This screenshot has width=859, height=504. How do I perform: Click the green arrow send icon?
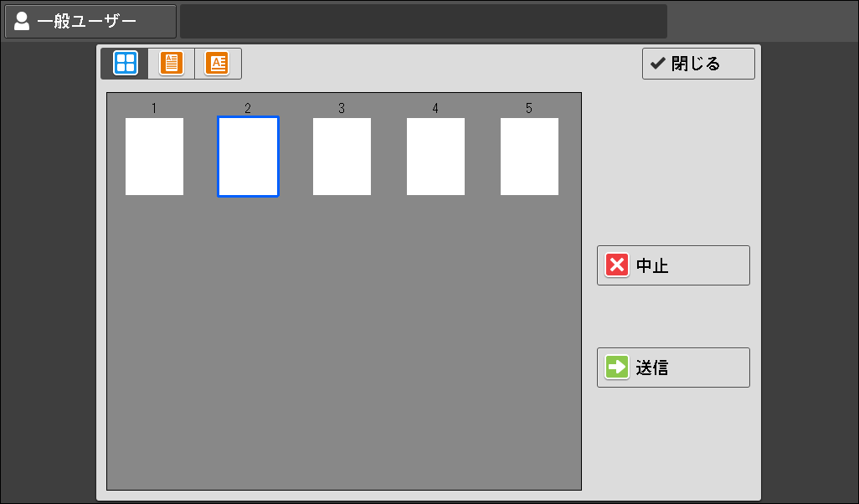[x=617, y=368]
